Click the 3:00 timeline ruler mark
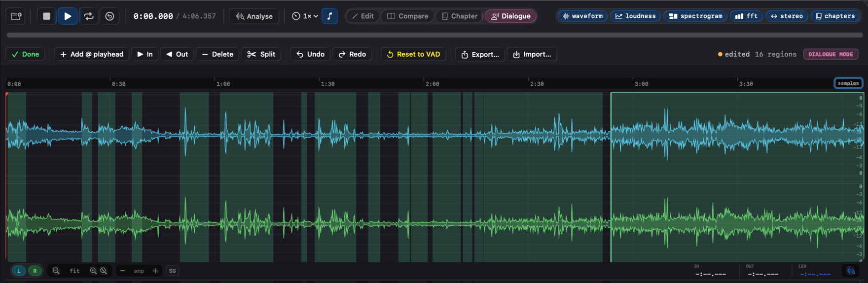868x283 pixels. (x=641, y=84)
